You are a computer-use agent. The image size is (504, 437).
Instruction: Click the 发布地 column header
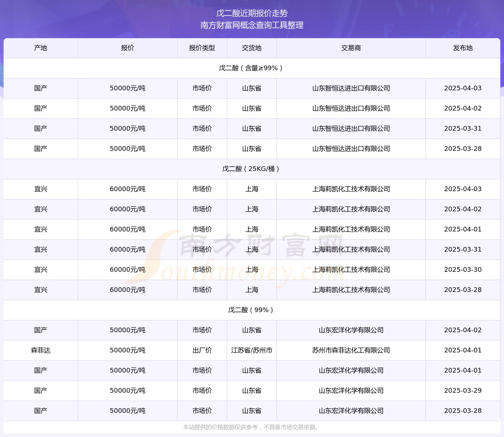pyautogui.click(x=463, y=48)
